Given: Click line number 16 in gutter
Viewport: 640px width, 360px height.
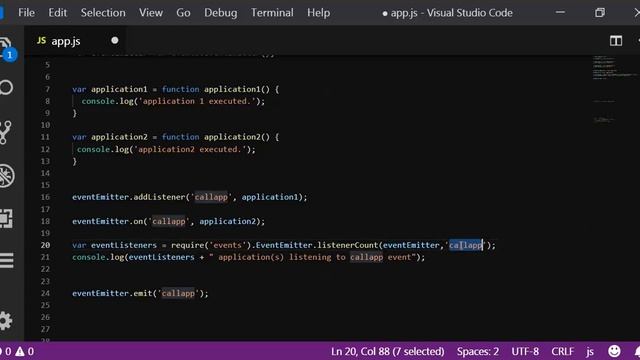Looking at the screenshot, I should point(45,197).
